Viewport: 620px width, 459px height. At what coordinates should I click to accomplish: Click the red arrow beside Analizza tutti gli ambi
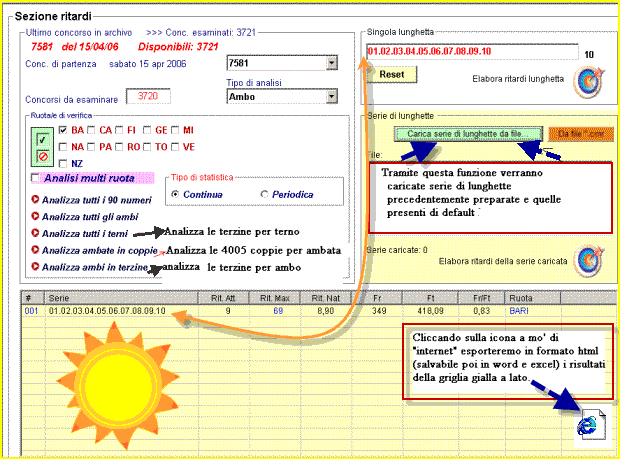pyautogui.click(x=35, y=216)
